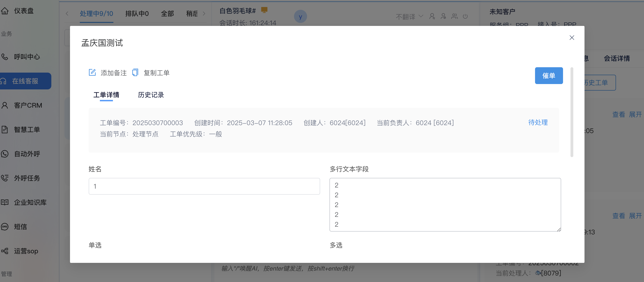
Task: Click the power end session icon
Action: pyautogui.click(x=465, y=17)
